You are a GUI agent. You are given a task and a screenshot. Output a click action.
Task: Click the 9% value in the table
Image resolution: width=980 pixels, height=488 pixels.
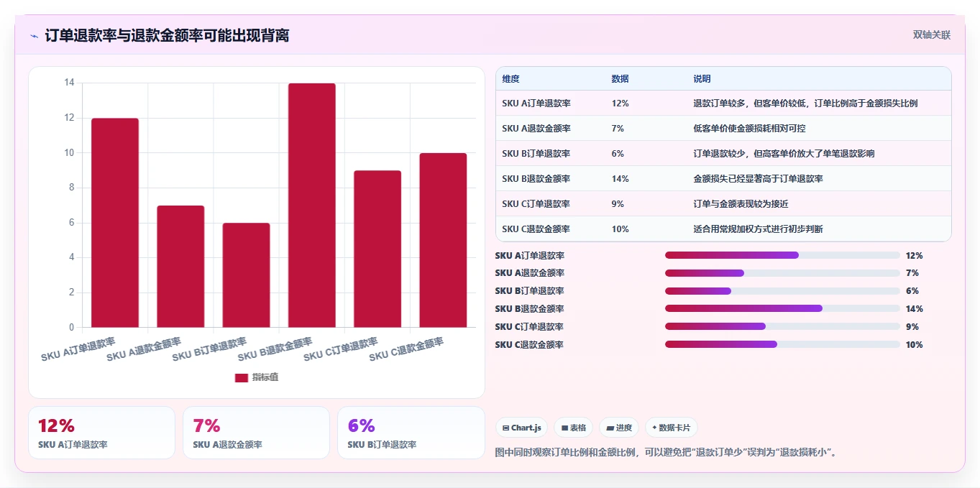618,204
